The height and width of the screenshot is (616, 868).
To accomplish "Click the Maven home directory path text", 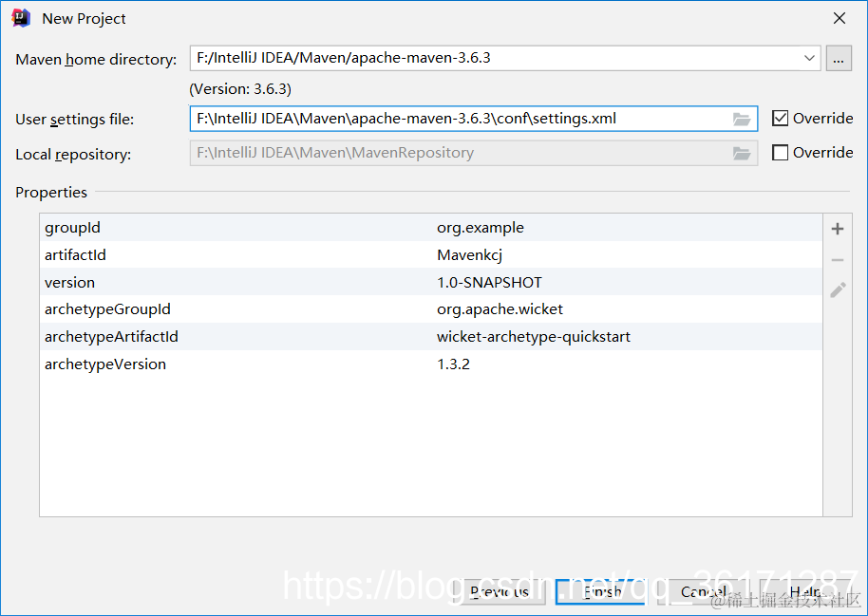I will point(344,58).
